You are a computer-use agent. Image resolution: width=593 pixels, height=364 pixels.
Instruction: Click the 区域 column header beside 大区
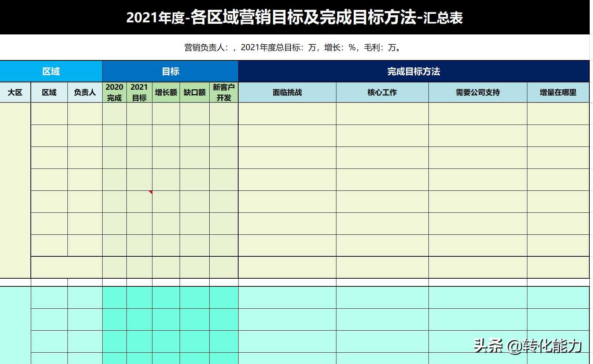[49, 92]
